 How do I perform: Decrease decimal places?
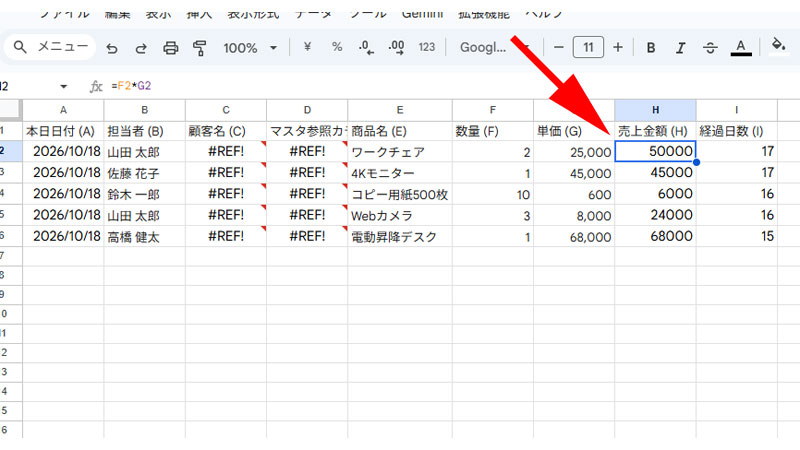(x=366, y=47)
